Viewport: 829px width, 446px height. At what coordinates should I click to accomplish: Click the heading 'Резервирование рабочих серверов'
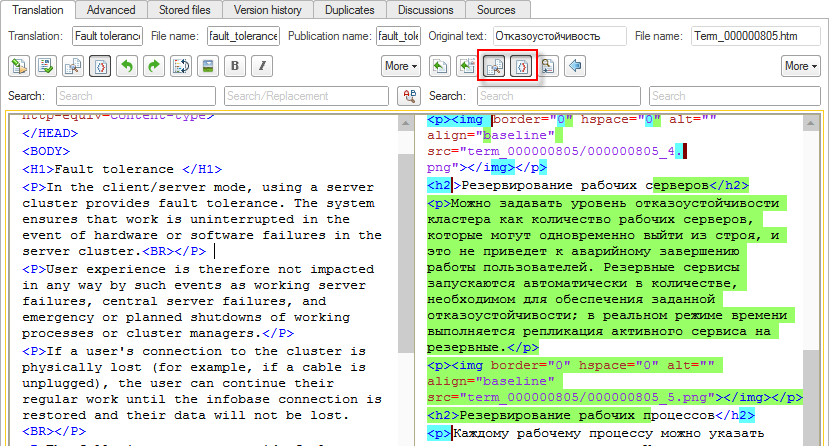coord(585,185)
